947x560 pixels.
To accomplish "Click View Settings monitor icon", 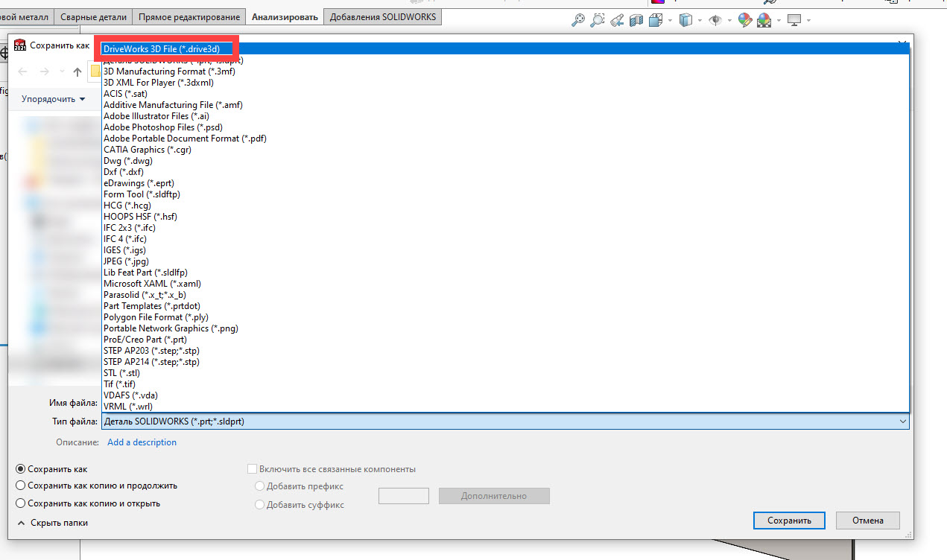I will click(x=794, y=20).
